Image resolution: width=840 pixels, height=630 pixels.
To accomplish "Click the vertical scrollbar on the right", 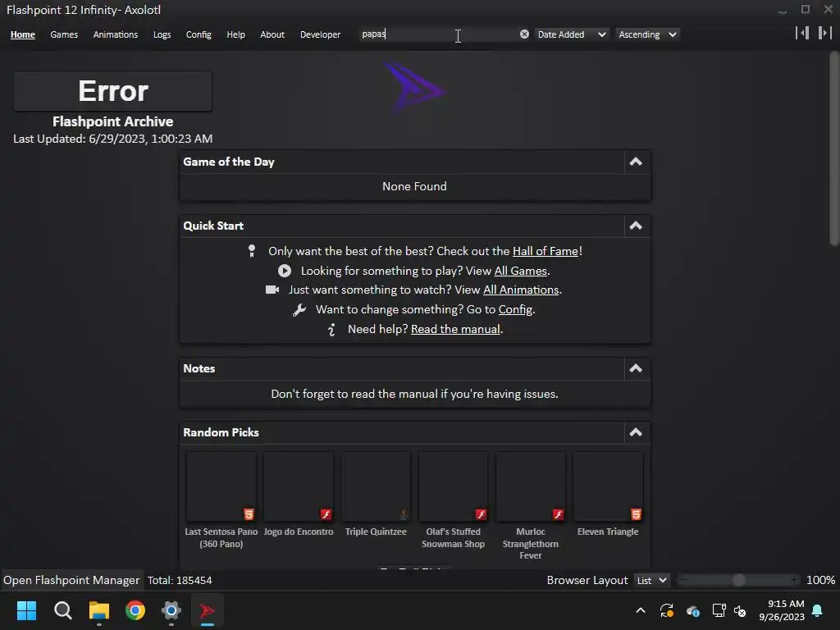I will point(833,148).
